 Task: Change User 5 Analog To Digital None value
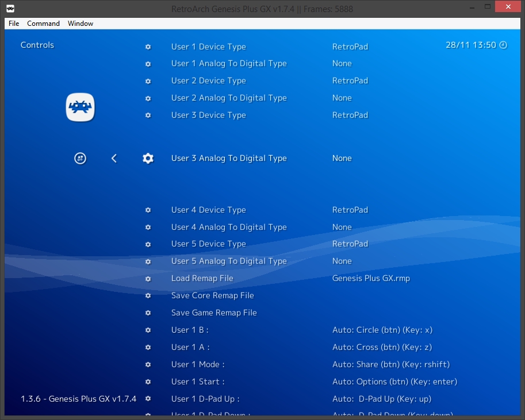pos(342,261)
